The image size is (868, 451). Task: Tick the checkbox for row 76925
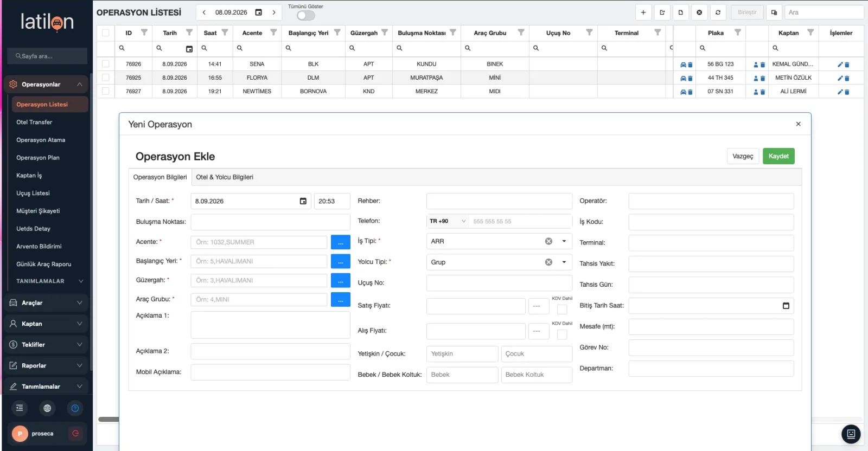[106, 78]
